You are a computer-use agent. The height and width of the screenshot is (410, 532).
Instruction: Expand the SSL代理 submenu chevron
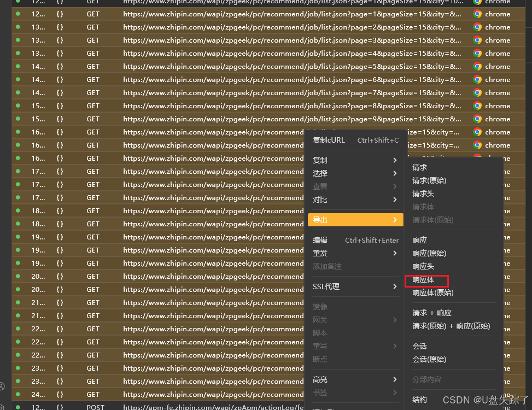click(x=395, y=286)
